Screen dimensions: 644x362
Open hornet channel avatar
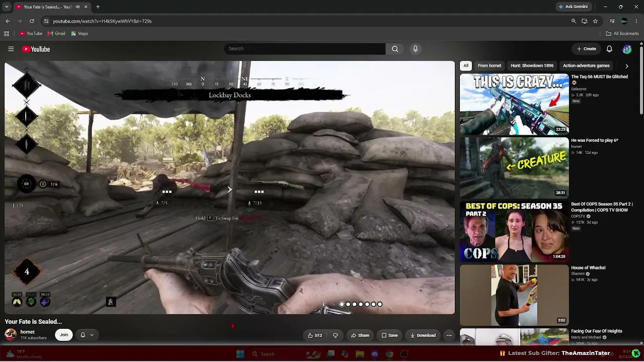pos(11,335)
